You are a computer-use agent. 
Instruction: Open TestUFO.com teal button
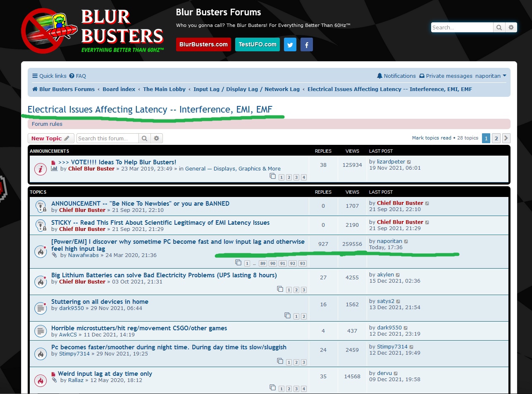pos(258,44)
